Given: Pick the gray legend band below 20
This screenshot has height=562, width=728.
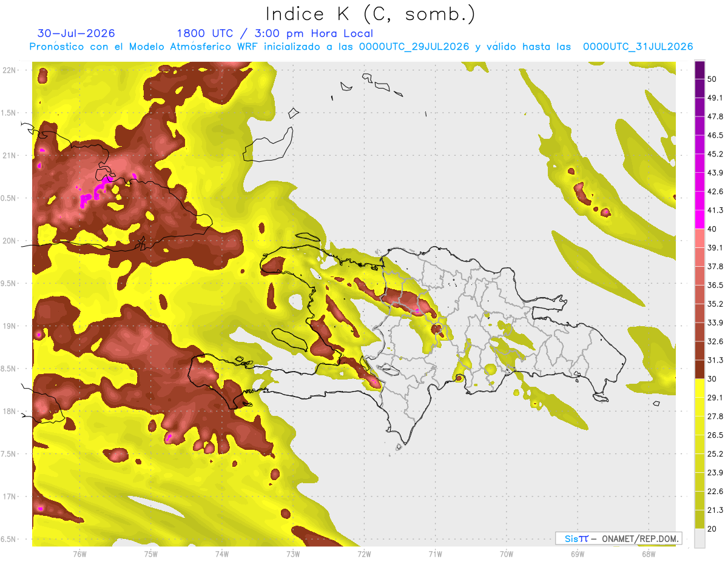Looking at the screenshot, I should [699, 538].
